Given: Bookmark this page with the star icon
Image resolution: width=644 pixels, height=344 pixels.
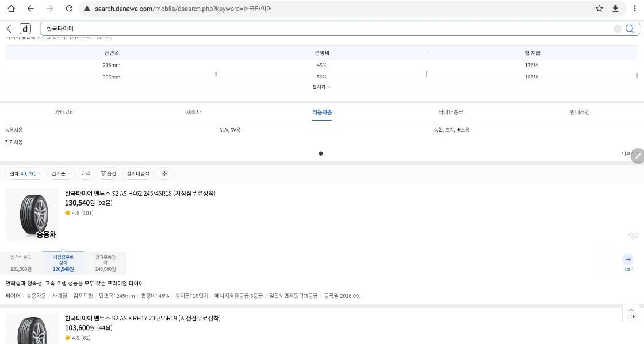Looking at the screenshot, I should pyautogui.click(x=599, y=9).
